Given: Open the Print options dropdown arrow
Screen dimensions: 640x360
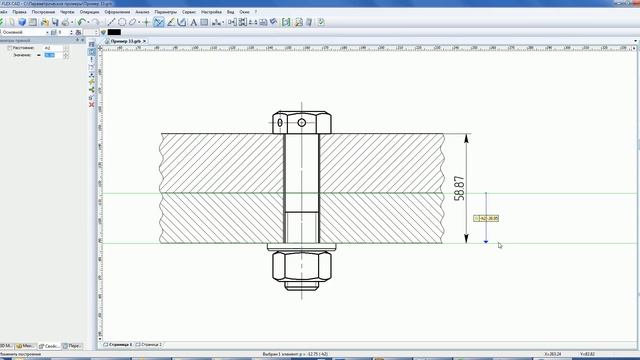Looking at the screenshot, I should (x=72, y=22).
